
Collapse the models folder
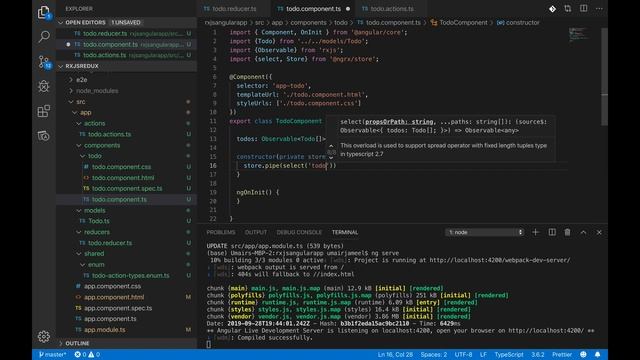[79, 210]
